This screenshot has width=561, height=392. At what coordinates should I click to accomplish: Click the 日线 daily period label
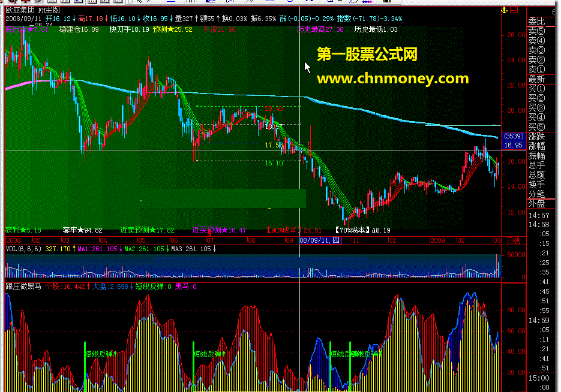click(514, 241)
